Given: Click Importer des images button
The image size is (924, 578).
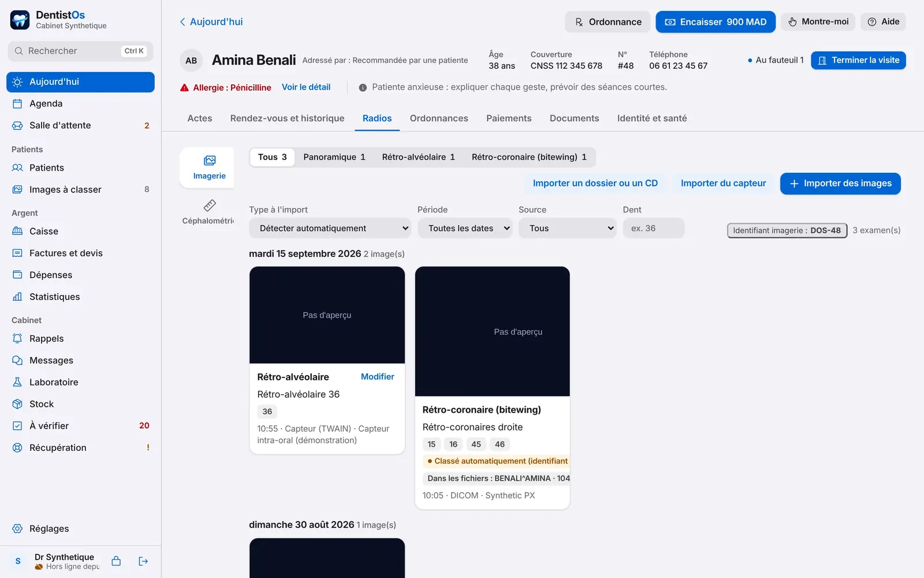Looking at the screenshot, I should click(840, 184).
